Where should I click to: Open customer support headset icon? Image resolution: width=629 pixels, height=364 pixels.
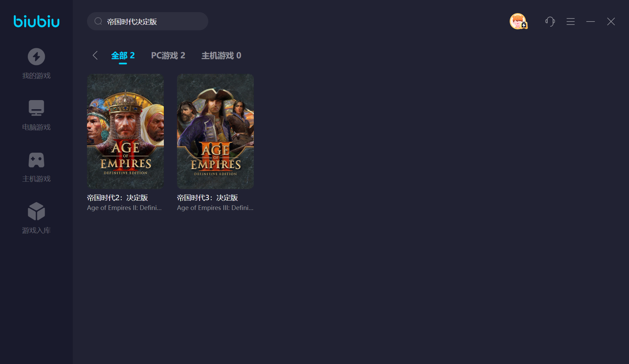click(550, 22)
